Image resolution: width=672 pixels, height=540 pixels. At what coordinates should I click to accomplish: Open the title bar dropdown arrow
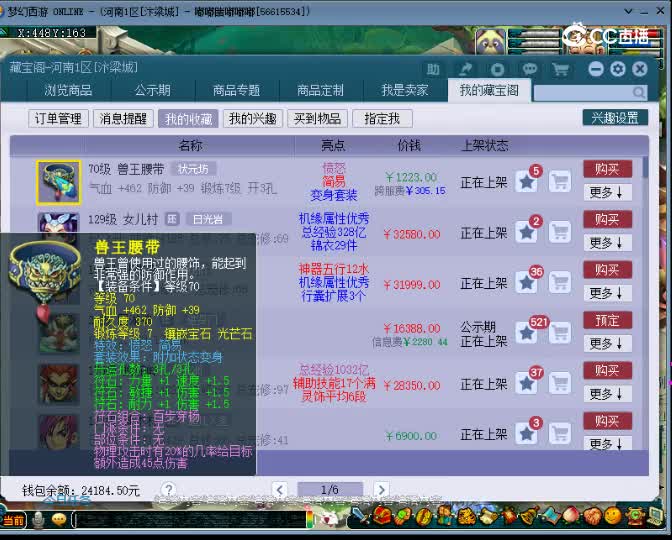[x=628, y=12]
